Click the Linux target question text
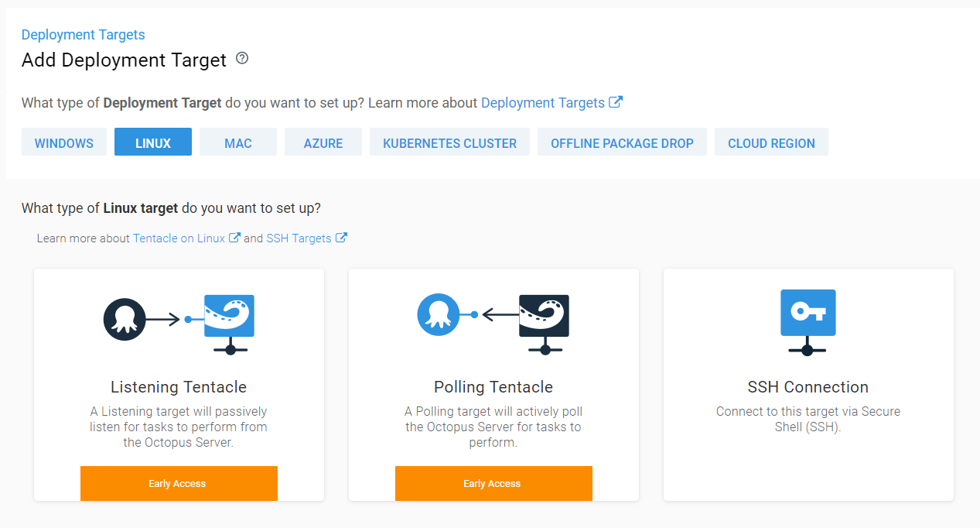Image resolution: width=980 pixels, height=528 pixels. (171, 208)
